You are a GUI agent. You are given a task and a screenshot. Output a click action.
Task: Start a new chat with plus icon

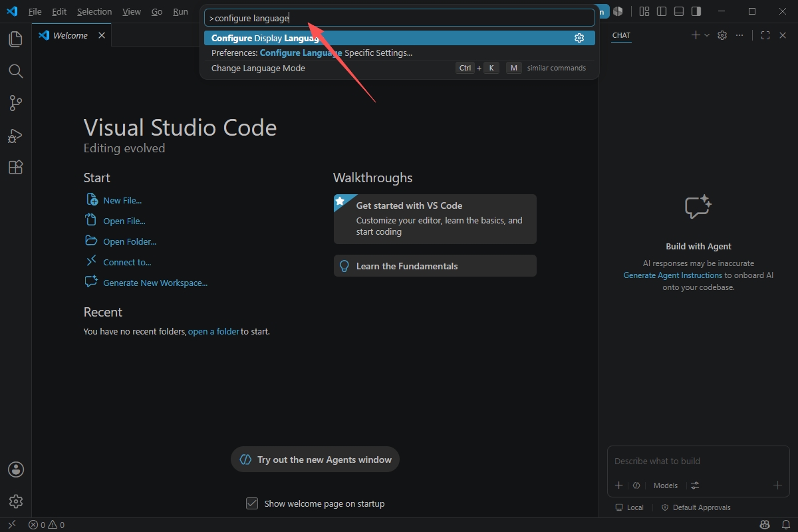(x=696, y=35)
